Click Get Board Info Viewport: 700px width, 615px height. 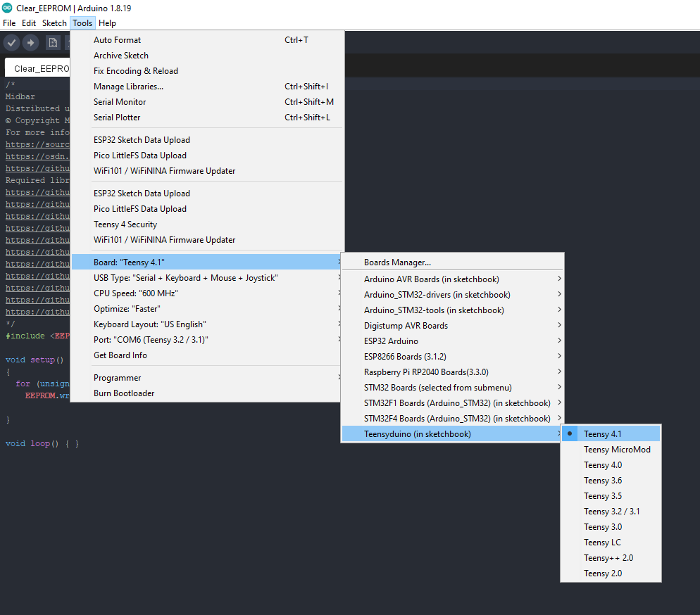pos(208,355)
